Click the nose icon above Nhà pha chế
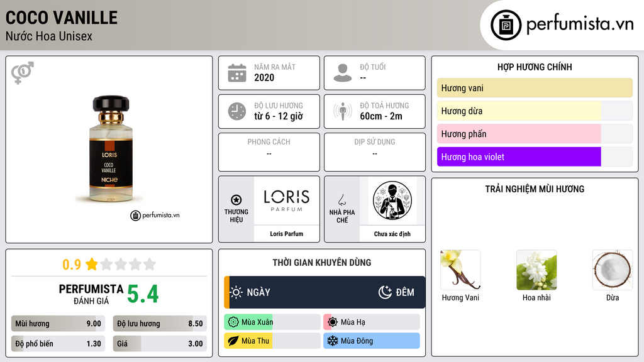644x362 pixels. click(341, 200)
